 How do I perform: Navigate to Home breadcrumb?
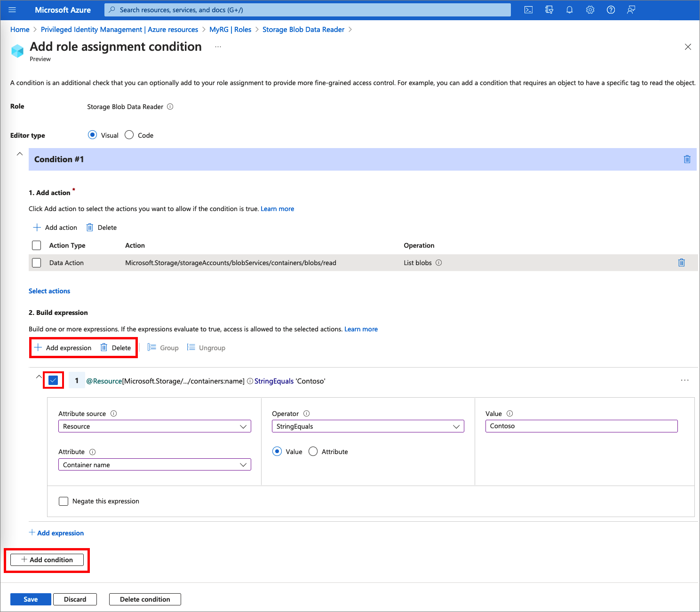20,30
